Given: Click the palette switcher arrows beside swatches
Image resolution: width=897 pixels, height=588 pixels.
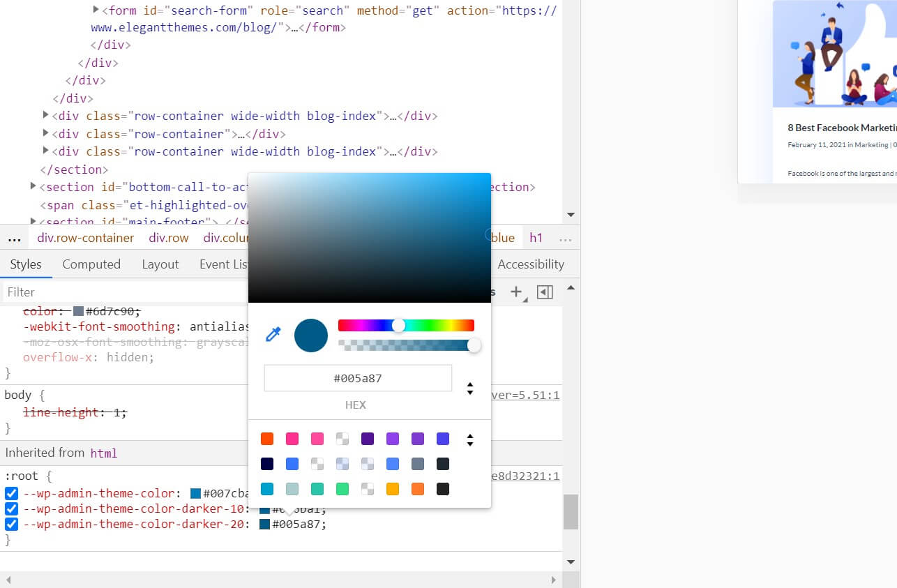Looking at the screenshot, I should (x=470, y=439).
